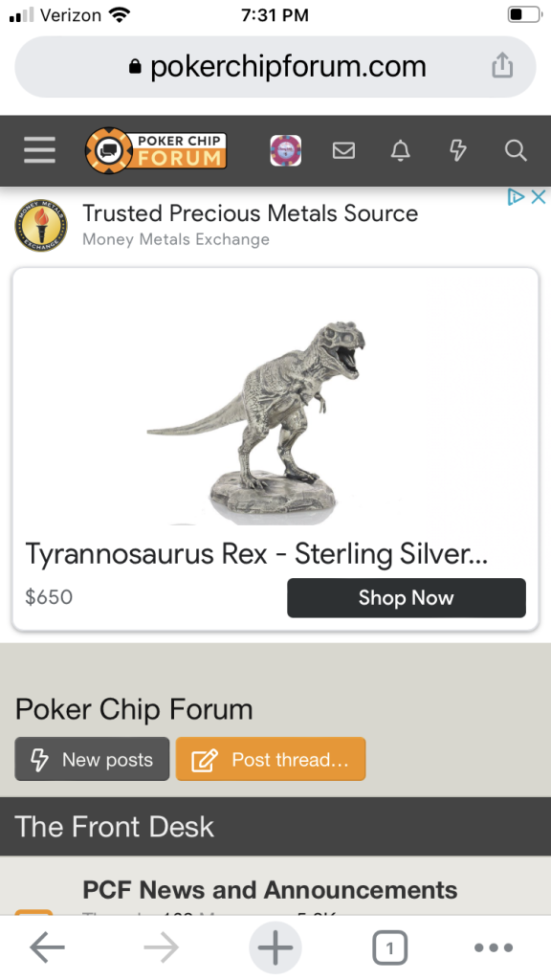Open the What's new lightning icon in the header
551x980 pixels.
tap(458, 150)
